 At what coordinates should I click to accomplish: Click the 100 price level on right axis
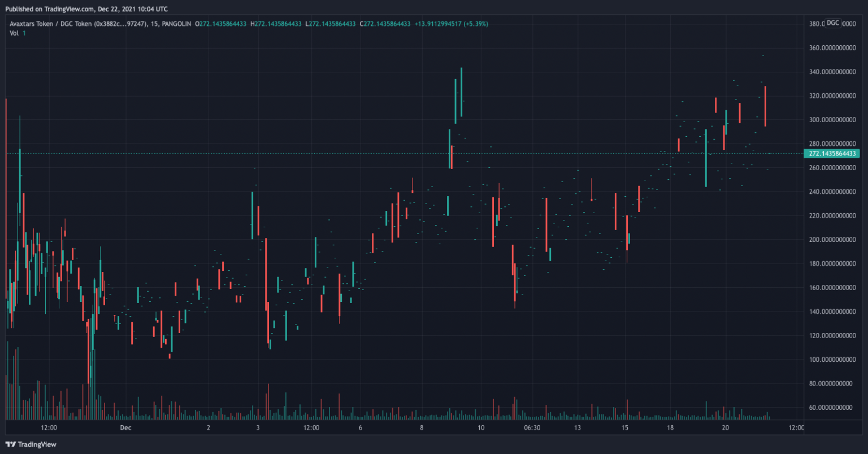(831, 360)
